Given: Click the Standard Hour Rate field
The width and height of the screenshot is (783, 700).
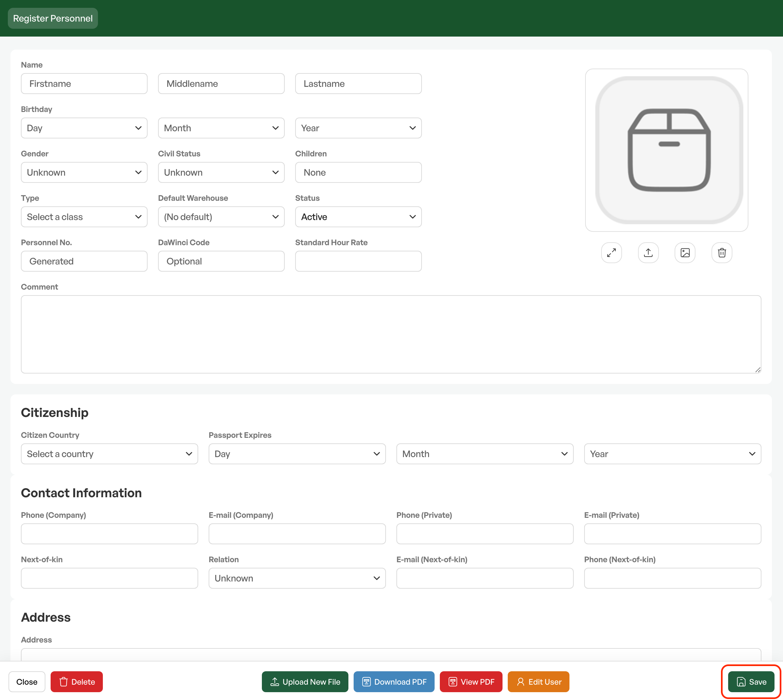Looking at the screenshot, I should [x=359, y=261].
